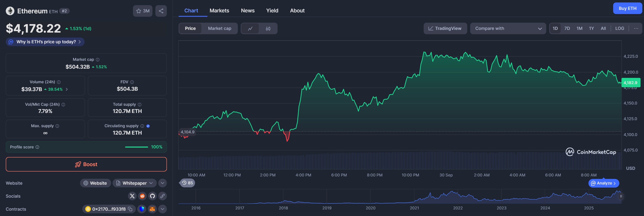Select the 7D time range
This screenshot has width=644, height=216.
click(x=567, y=28)
